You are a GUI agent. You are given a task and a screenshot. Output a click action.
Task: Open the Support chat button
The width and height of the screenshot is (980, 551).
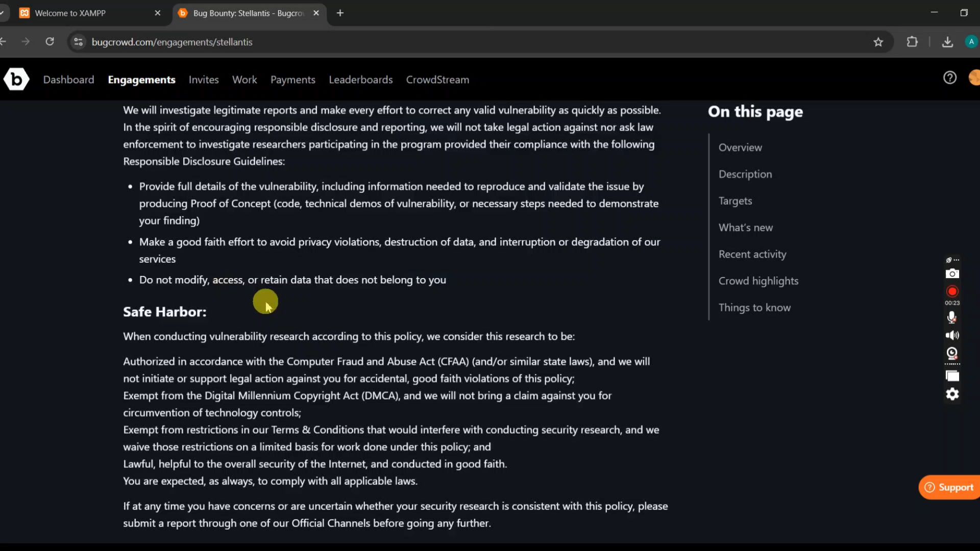[x=949, y=487]
